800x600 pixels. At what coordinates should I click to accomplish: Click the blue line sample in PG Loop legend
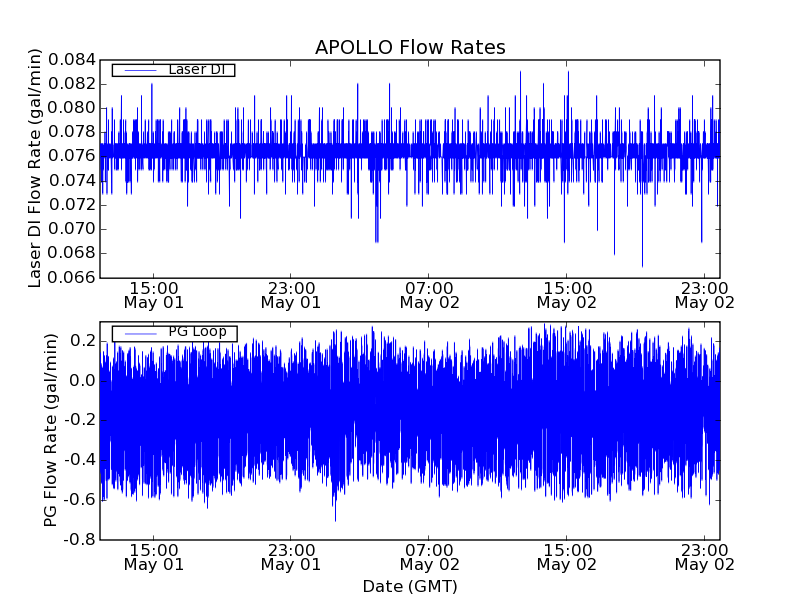click(x=139, y=333)
